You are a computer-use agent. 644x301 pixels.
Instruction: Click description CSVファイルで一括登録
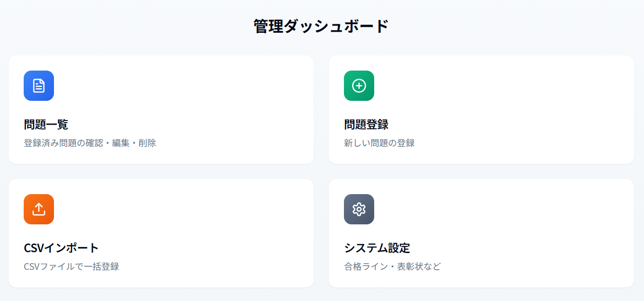71,267
